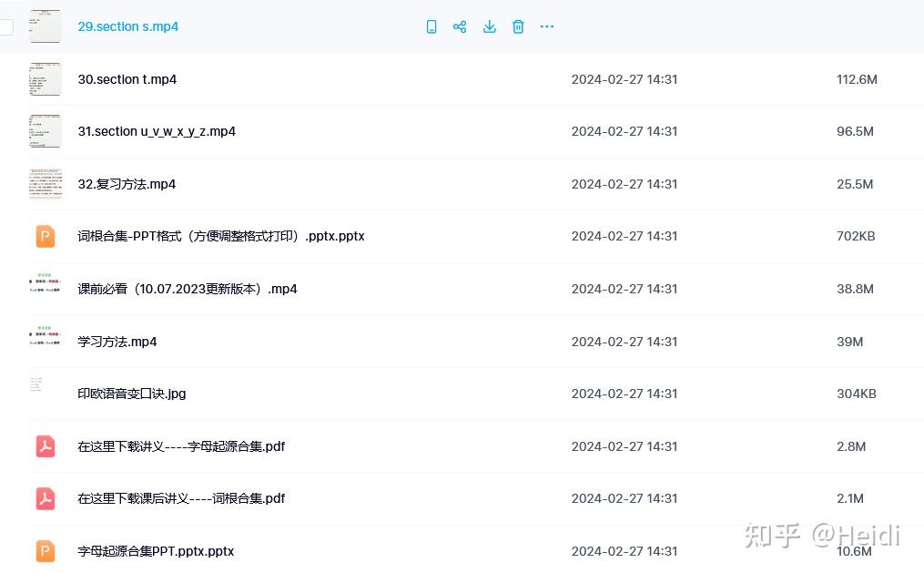The image size is (924, 573).
Task: Delete 29.section s.mp4 with the trash icon
Action: coord(518,26)
